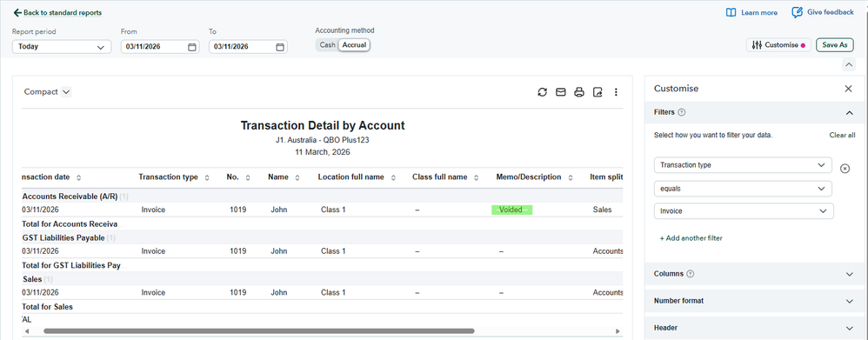868x340 pixels.
Task: Open the equals operator dropdown
Action: click(743, 189)
